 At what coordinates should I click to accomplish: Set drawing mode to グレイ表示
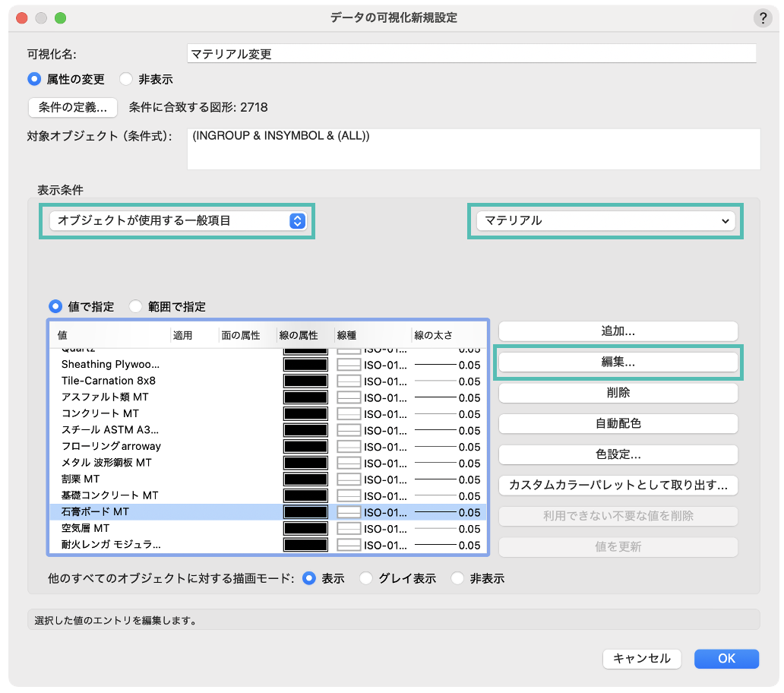tap(367, 579)
